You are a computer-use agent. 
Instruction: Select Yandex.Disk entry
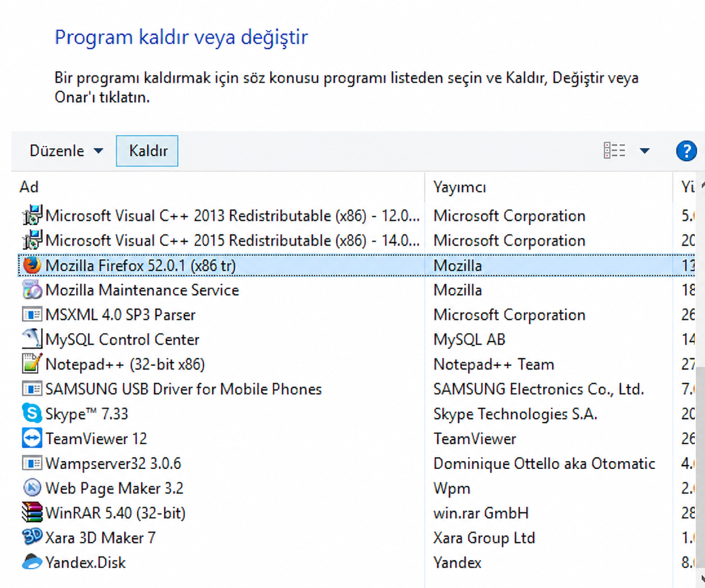click(x=356, y=562)
